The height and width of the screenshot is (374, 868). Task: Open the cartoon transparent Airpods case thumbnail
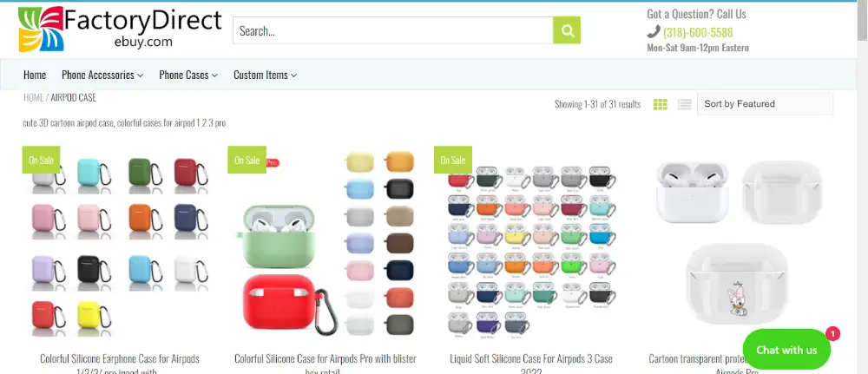pos(739,244)
